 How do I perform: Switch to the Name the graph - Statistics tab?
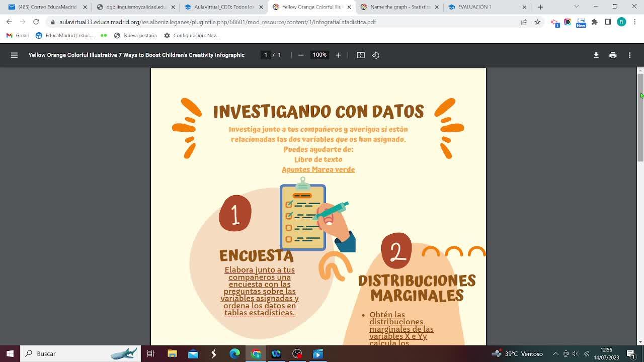(400, 7)
